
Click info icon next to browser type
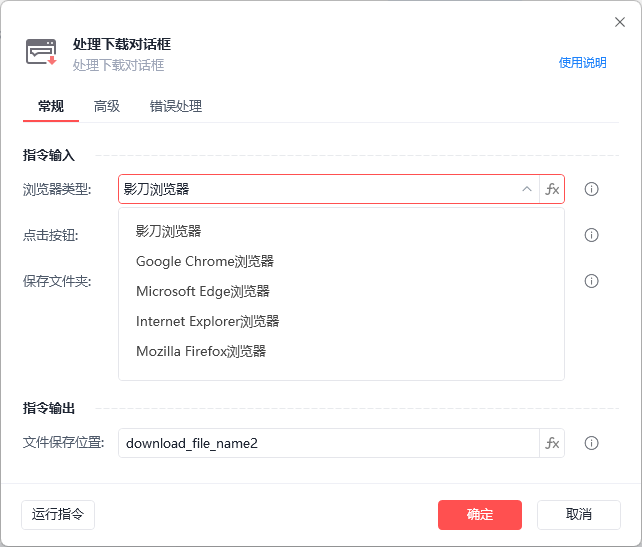591,189
